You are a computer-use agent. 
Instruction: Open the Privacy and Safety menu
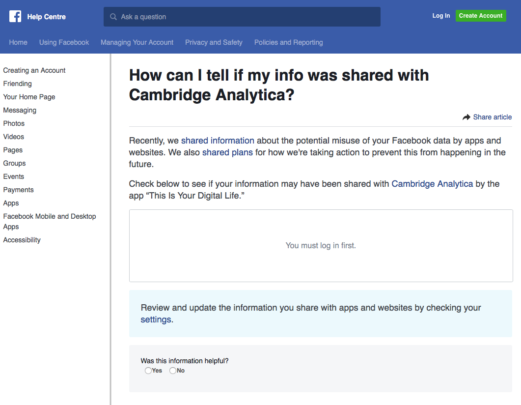pyautogui.click(x=214, y=42)
